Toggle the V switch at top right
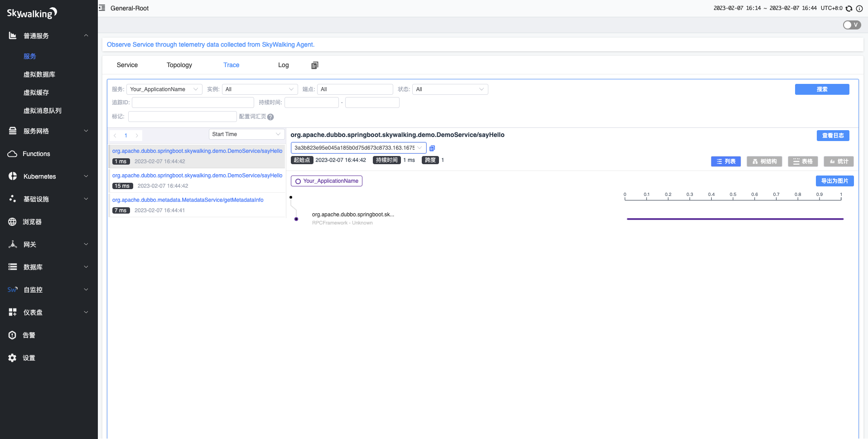The image size is (868, 439). click(x=852, y=25)
